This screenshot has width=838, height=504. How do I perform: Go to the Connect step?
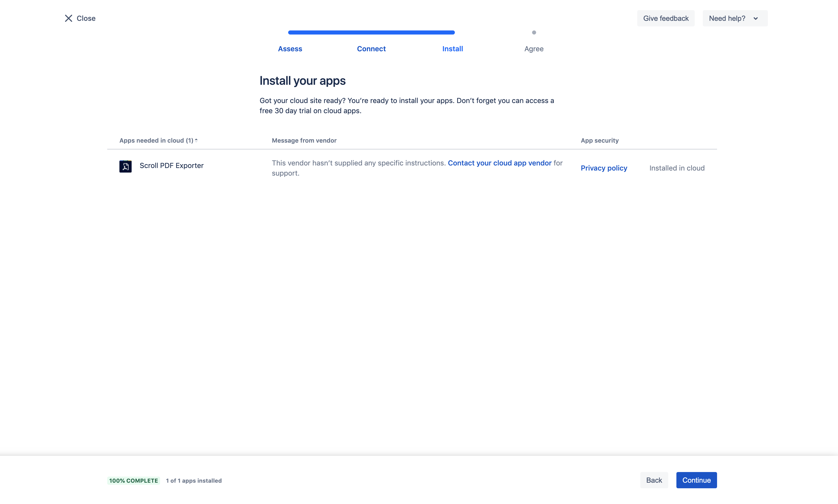(371, 48)
